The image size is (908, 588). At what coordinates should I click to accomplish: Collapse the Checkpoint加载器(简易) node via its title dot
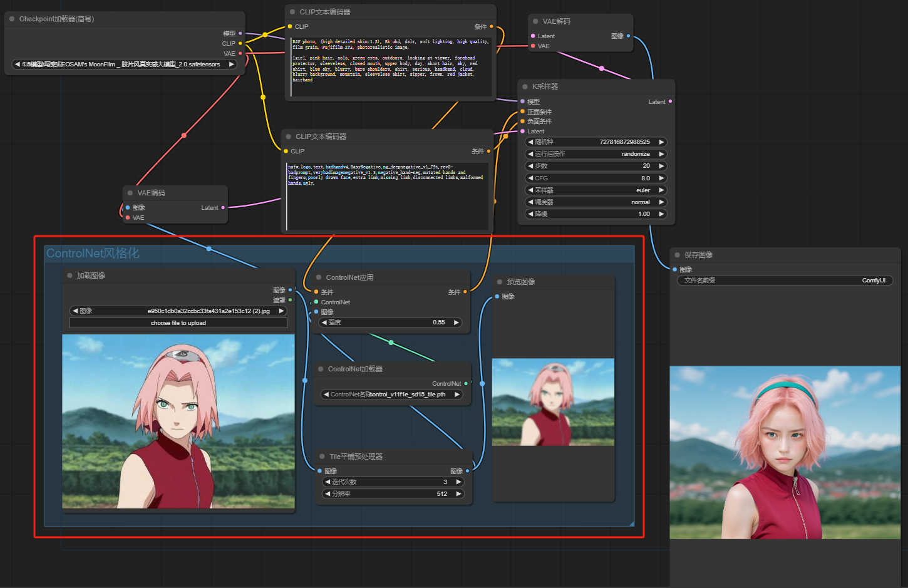coord(12,19)
